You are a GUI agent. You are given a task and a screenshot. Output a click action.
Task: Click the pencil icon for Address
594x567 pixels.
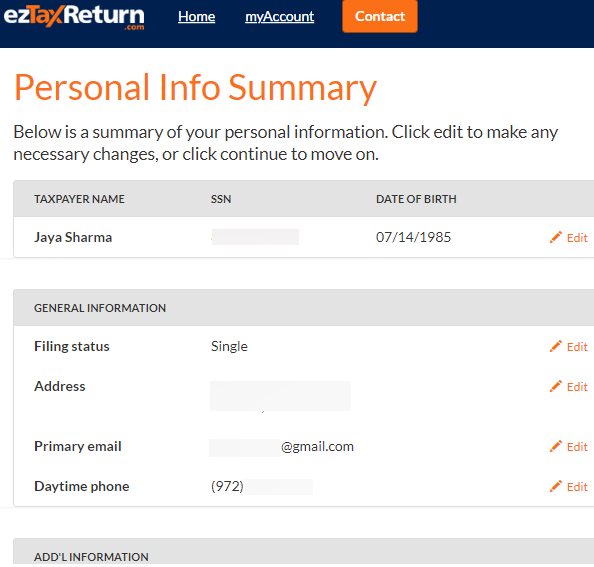point(555,387)
